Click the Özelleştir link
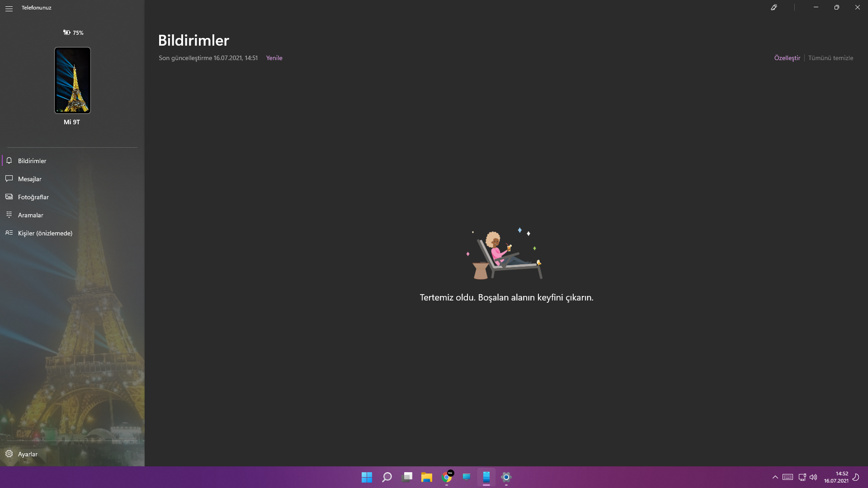 click(x=787, y=58)
